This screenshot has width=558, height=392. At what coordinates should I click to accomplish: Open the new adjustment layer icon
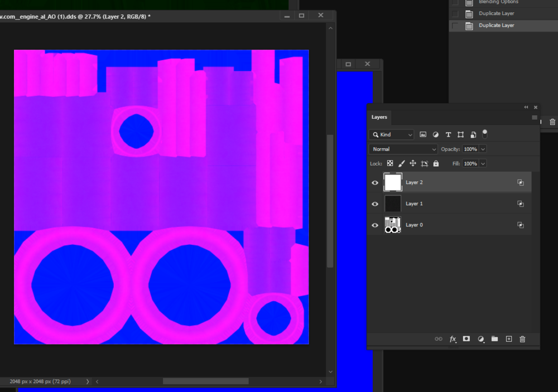(480, 339)
